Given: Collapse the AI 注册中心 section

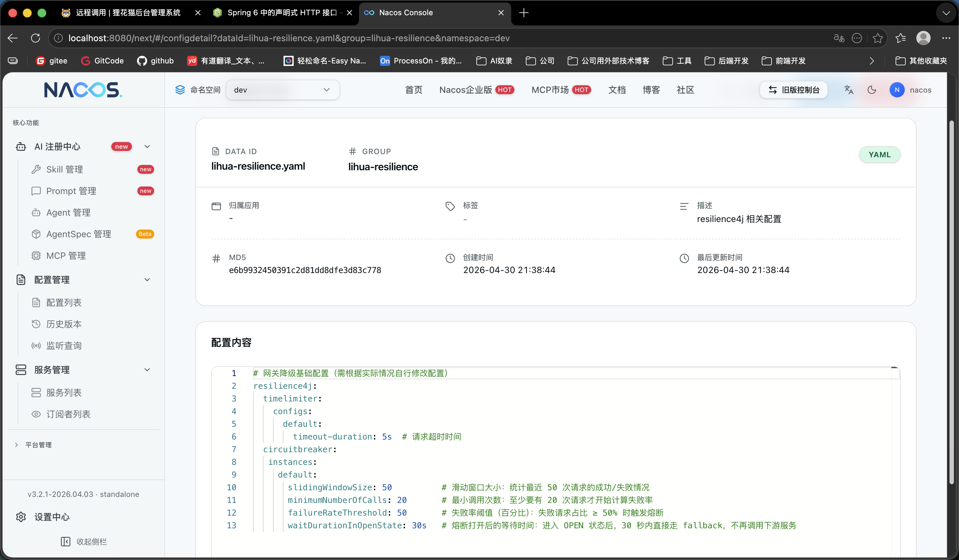Looking at the screenshot, I should pyautogui.click(x=147, y=147).
